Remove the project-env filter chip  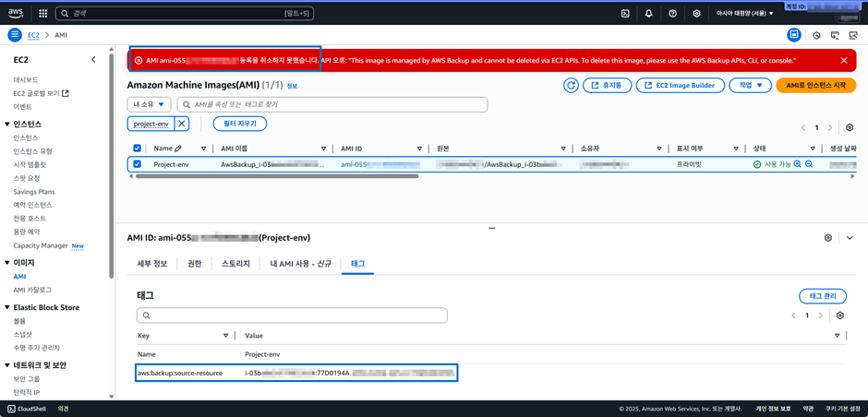182,124
